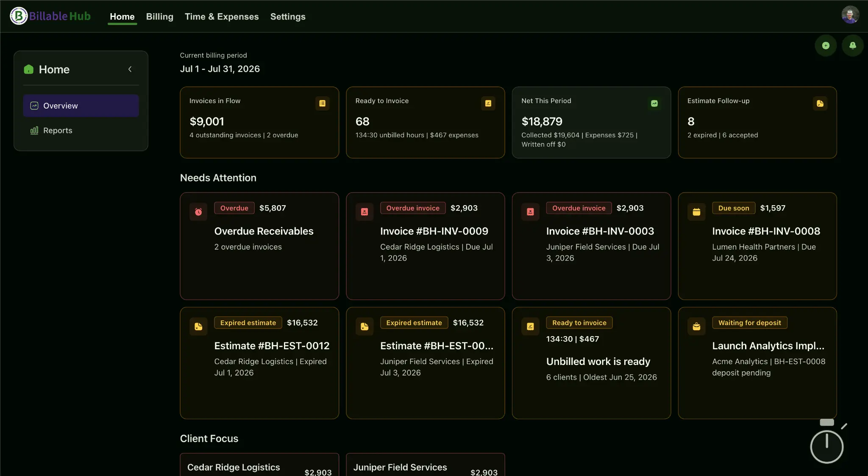Click the $5,807 overdue amount
The image size is (868, 476).
tap(273, 208)
